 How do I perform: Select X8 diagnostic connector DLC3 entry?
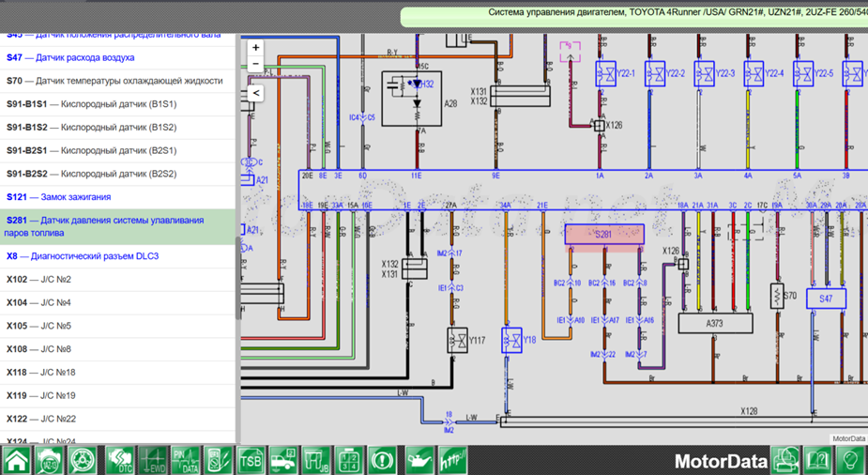coord(117,256)
